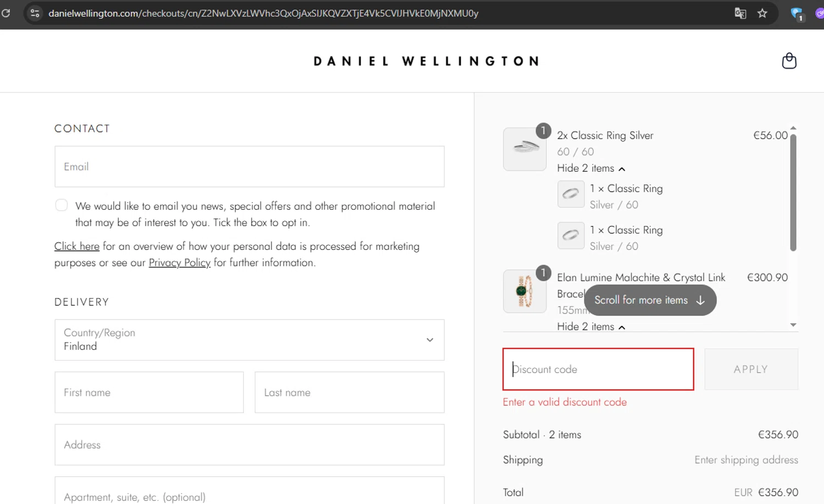Click the order summary scrollbar down arrow

tap(793, 325)
